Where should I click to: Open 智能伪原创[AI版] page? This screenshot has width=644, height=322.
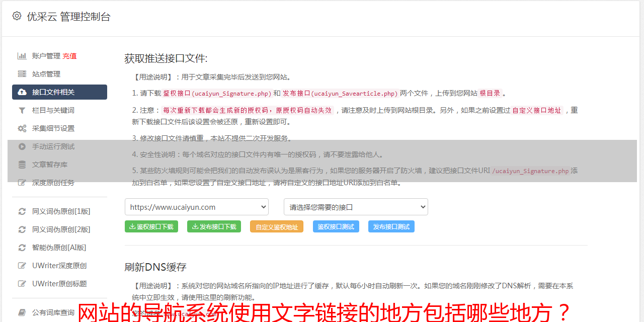tap(59, 248)
